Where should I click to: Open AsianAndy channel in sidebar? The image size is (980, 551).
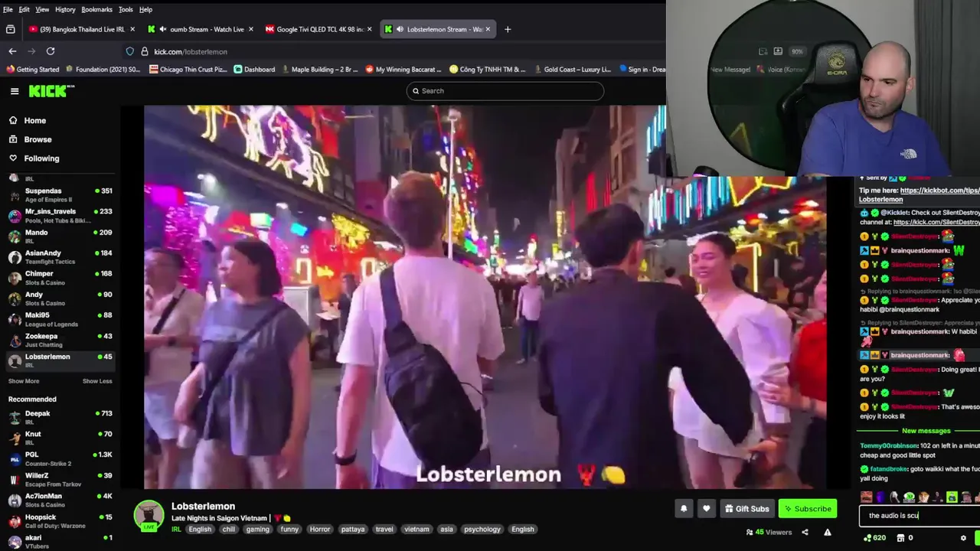pyautogui.click(x=60, y=256)
